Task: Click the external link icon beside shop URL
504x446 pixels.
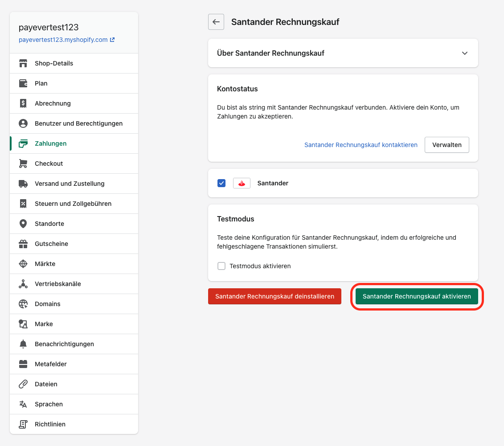Action: [112, 40]
